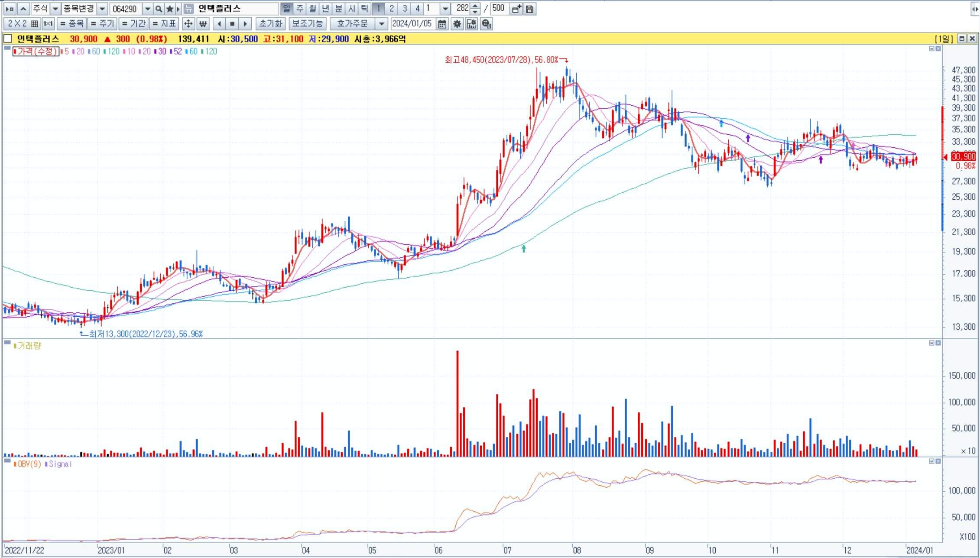
Task: Increase the 282 candle count stepper
Action: click(x=475, y=6)
